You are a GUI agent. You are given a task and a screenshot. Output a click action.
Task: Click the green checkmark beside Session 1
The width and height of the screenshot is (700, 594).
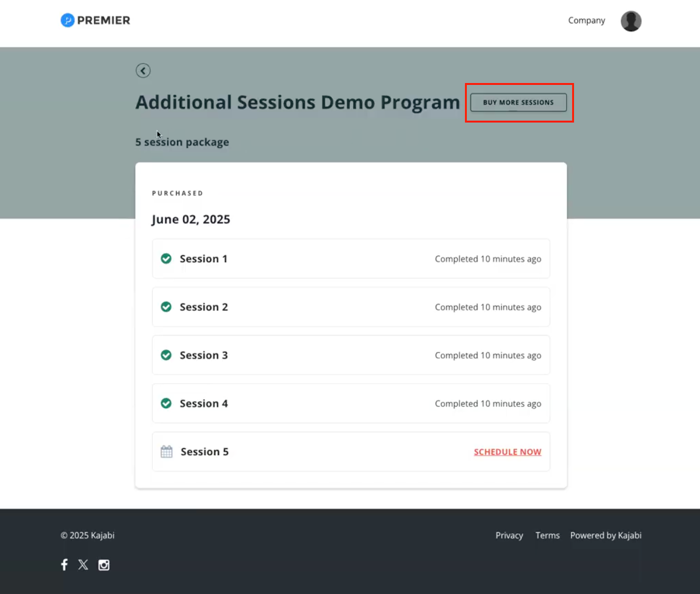click(x=166, y=259)
